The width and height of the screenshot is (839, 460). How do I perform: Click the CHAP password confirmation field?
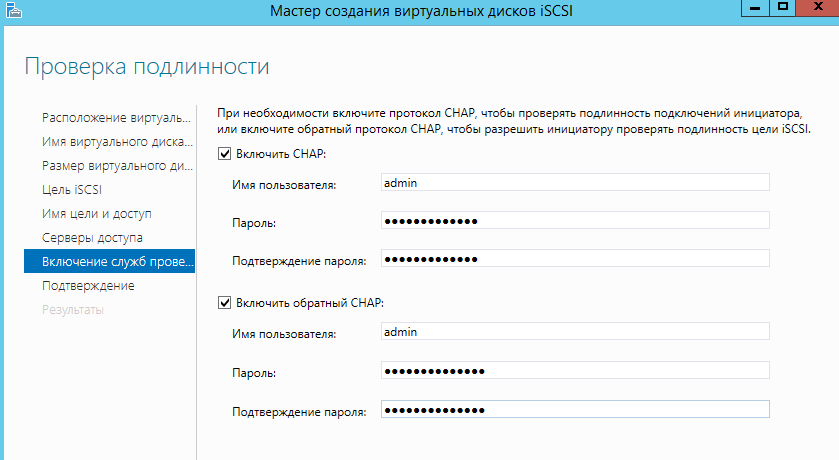click(x=575, y=259)
